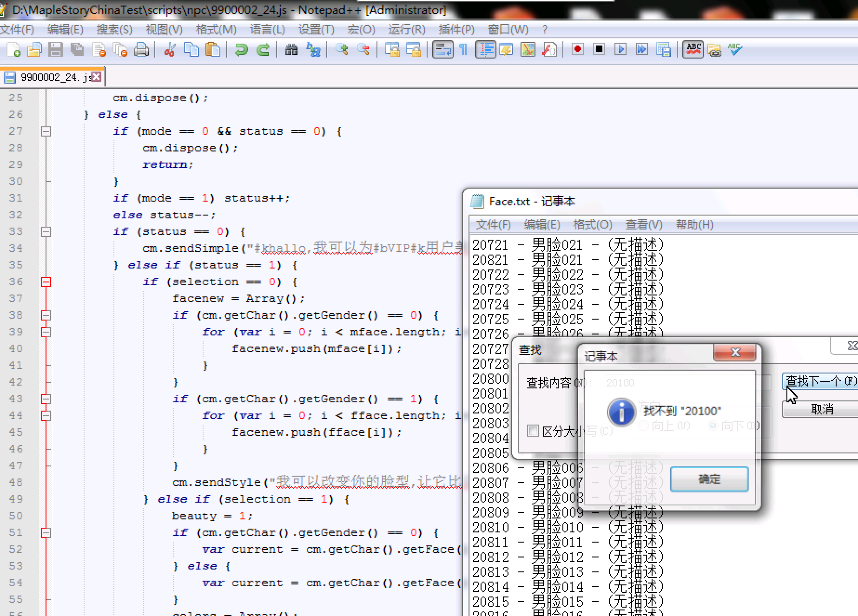Open Notepad++ 搜索(S) menu
The image size is (858, 616).
pyautogui.click(x=114, y=30)
